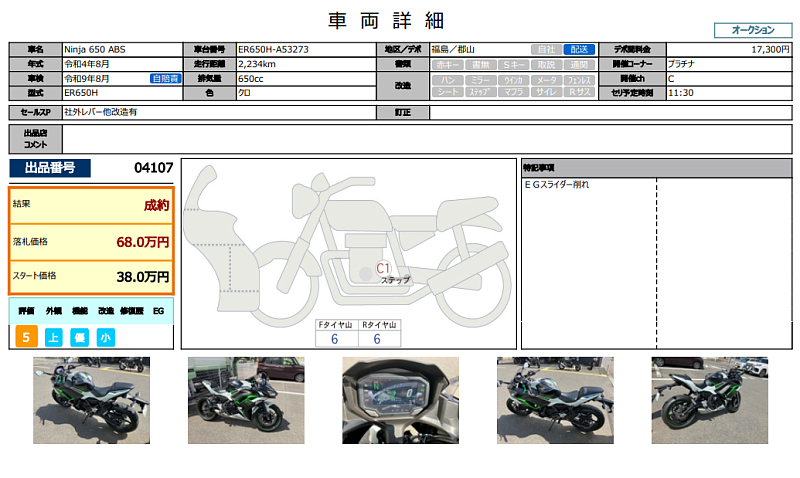800x478 pixels.
Task: Open the bike photo with white cars behind
Action: pyautogui.click(x=710, y=400)
